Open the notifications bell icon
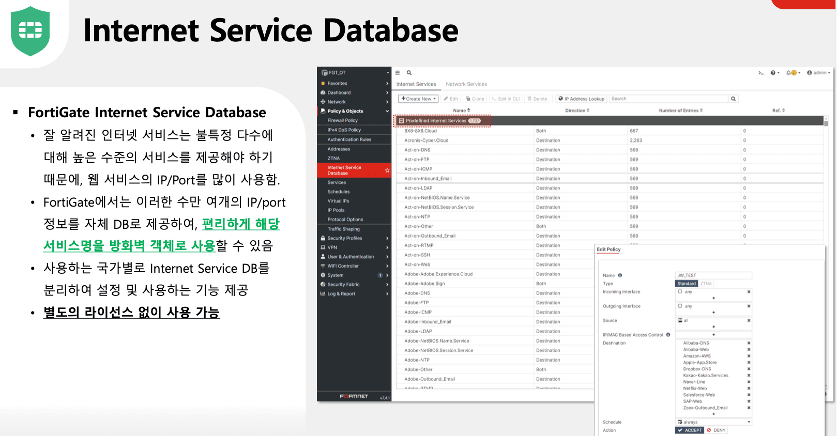The height and width of the screenshot is (436, 837). coord(792,73)
